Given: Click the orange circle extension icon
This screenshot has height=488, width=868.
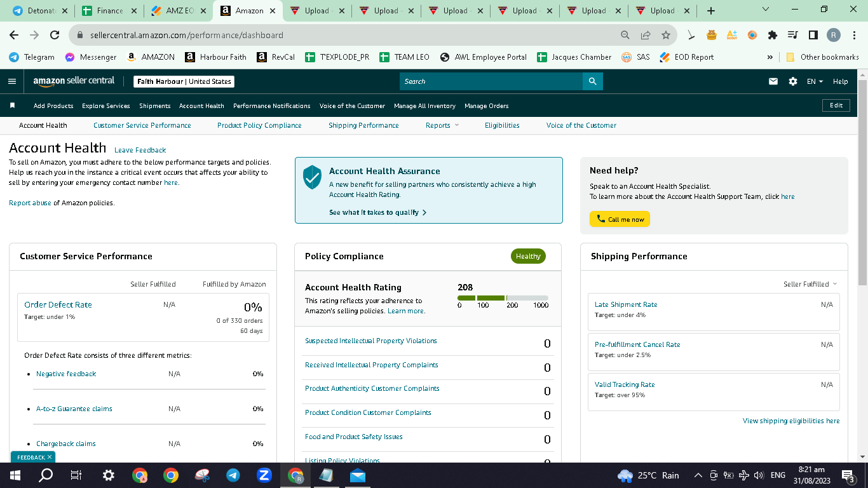Looking at the screenshot, I should point(752,35).
